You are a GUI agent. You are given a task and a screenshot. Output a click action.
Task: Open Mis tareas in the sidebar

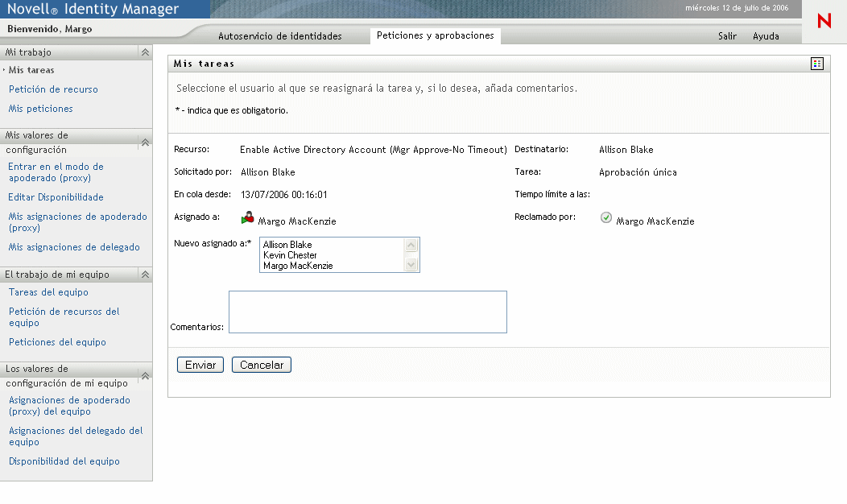tap(31, 70)
